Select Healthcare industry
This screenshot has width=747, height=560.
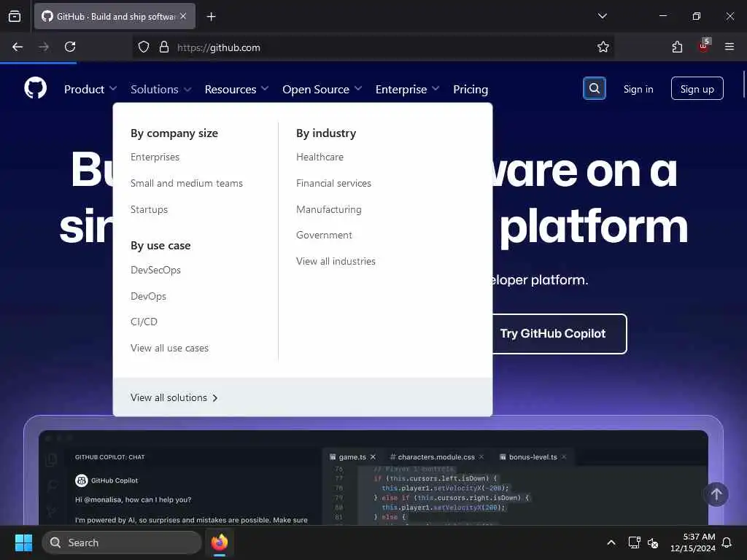320,157
